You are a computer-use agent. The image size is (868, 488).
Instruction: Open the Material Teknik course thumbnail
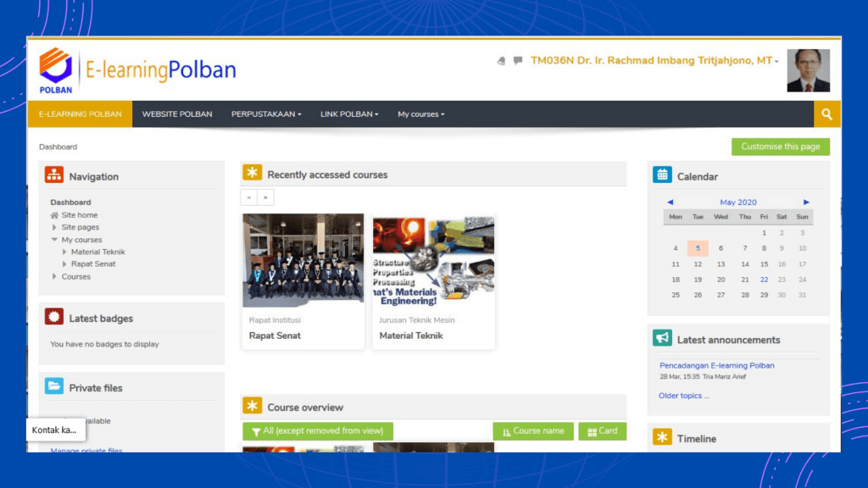coord(433,261)
